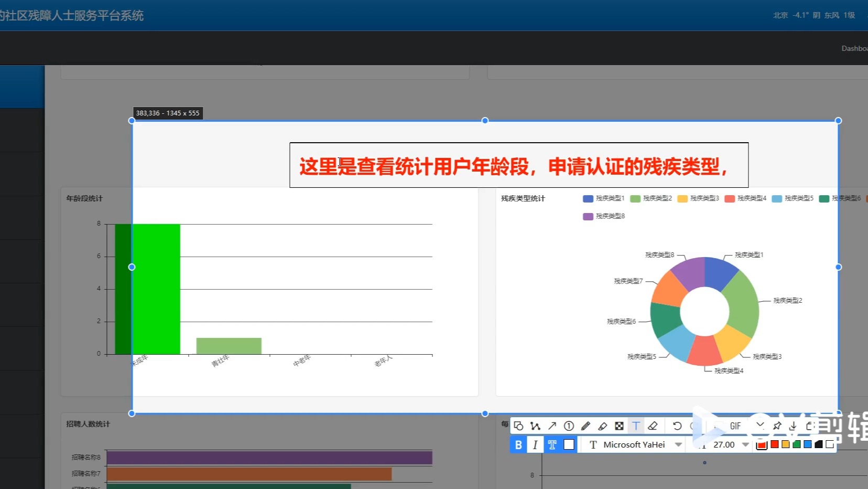Click the orange 招聘名称7 bar
The height and width of the screenshot is (489, 868).
(x=249, y=474)
